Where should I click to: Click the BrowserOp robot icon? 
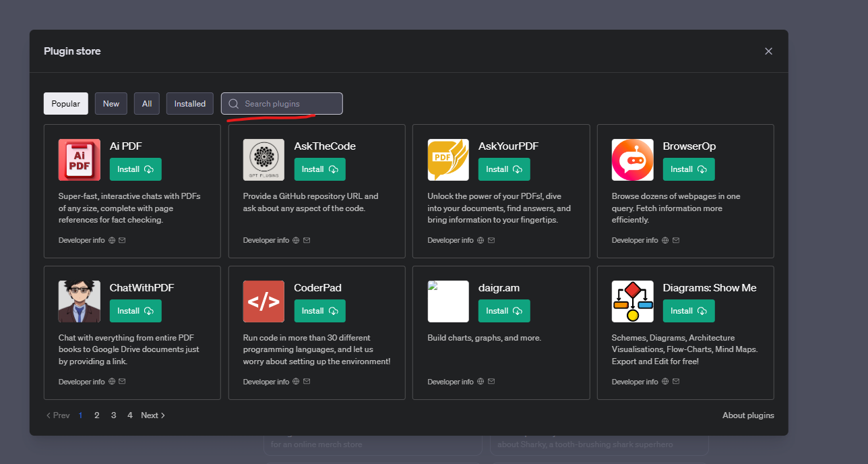pyautogui.click(x=632, y=160)
